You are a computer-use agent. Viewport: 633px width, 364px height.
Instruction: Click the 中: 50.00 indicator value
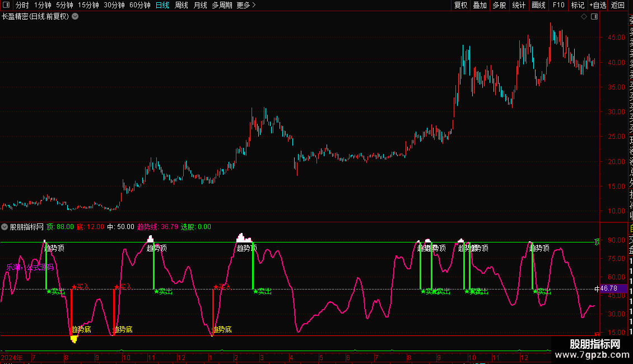click(x=120, y=227)
